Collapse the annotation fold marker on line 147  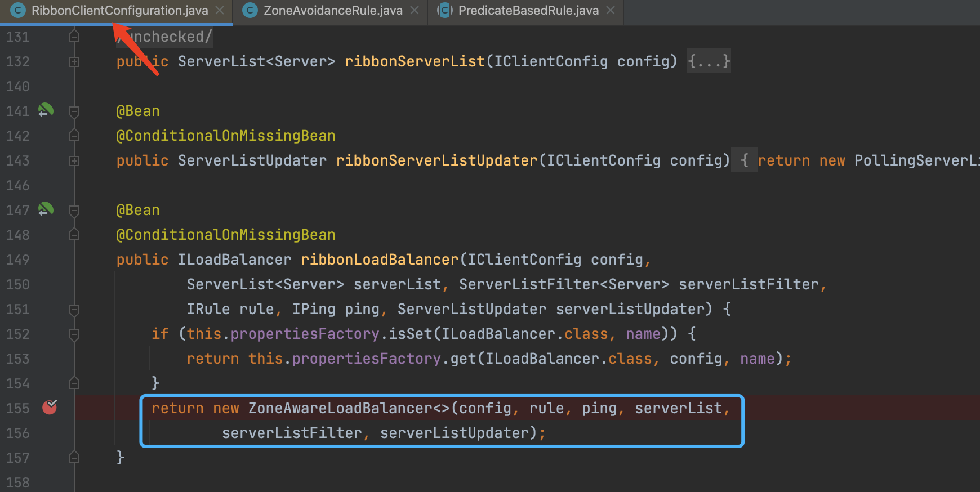[74, 211]
